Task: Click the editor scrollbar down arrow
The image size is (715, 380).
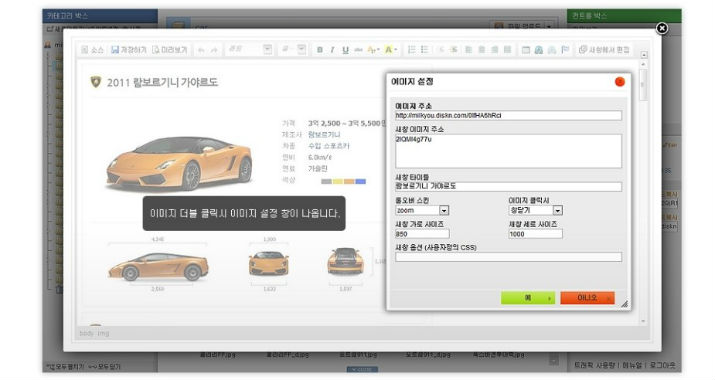Action: pos(643,321)
